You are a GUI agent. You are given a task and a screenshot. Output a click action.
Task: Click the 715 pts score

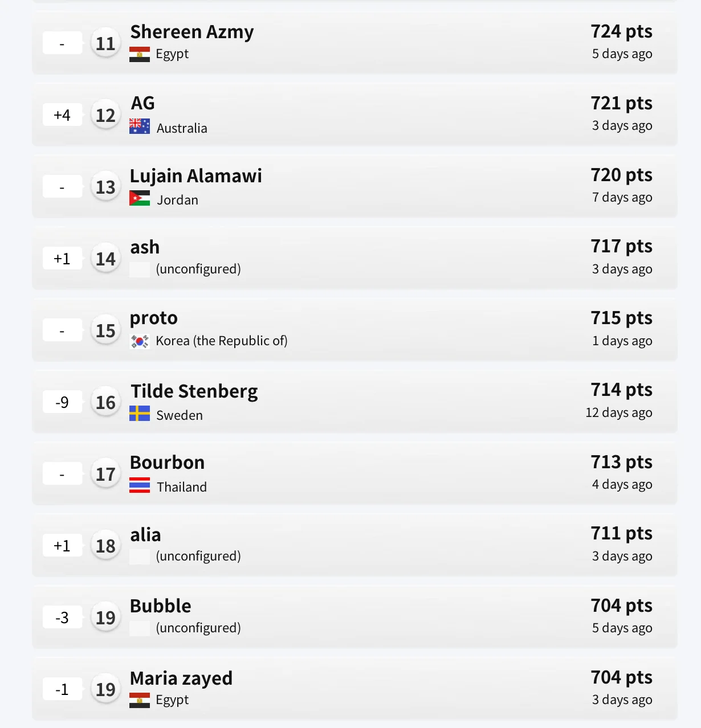click(x=621, y=318)
